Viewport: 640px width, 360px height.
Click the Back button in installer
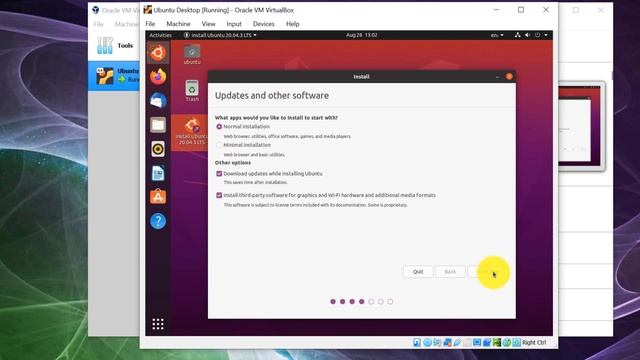click(450, 271)
